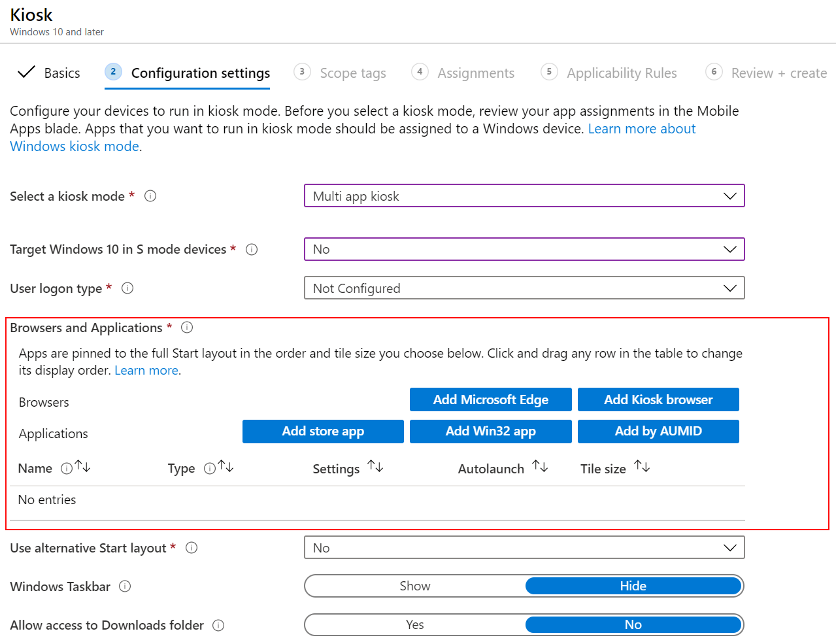
Task: Show the Windows Taskbar
Action: (414, 586)
